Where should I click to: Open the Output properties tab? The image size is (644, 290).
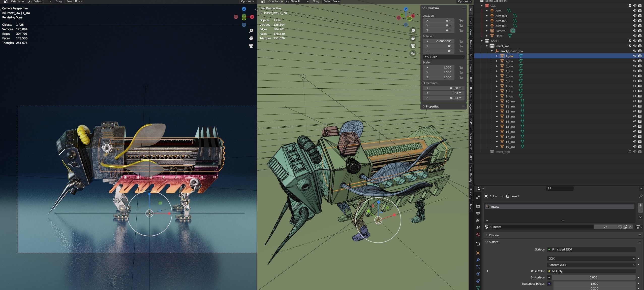click(x=478, y=213)
